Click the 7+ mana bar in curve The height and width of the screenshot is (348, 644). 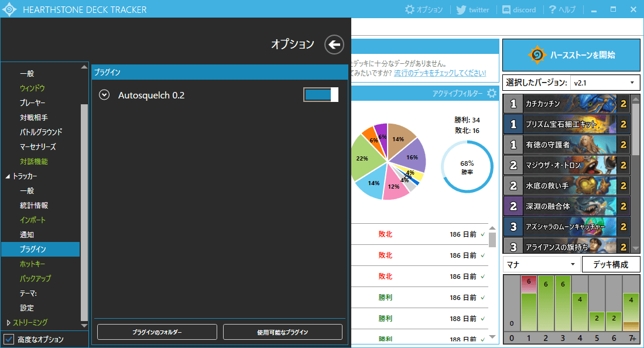click(x=631, y=312)
